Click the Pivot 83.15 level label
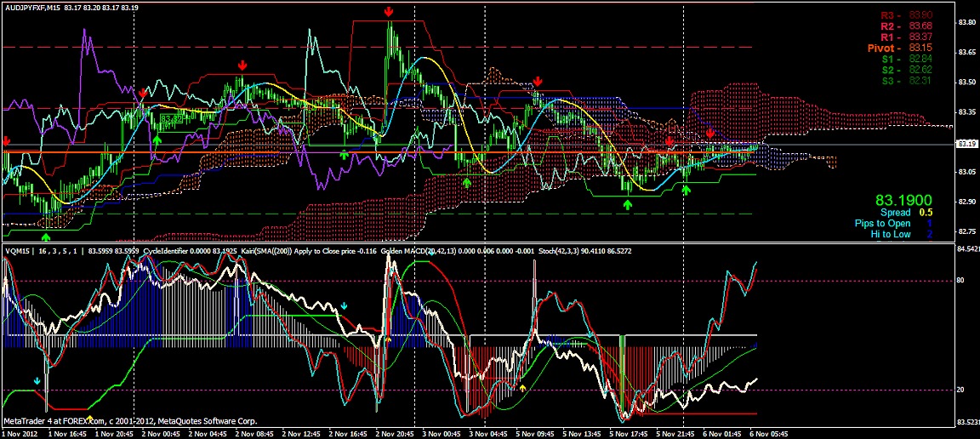The image size is (980, 439). [x=900, y=48]
